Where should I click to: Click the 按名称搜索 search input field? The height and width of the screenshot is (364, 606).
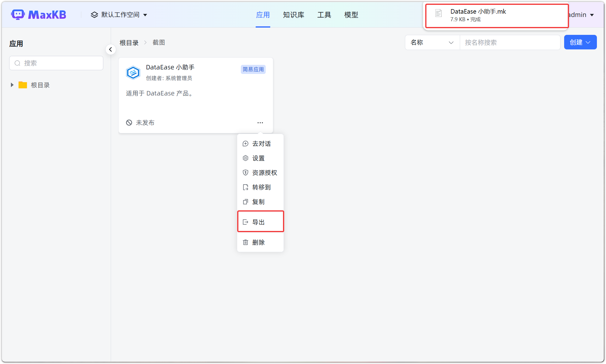(x=510, y=42)
